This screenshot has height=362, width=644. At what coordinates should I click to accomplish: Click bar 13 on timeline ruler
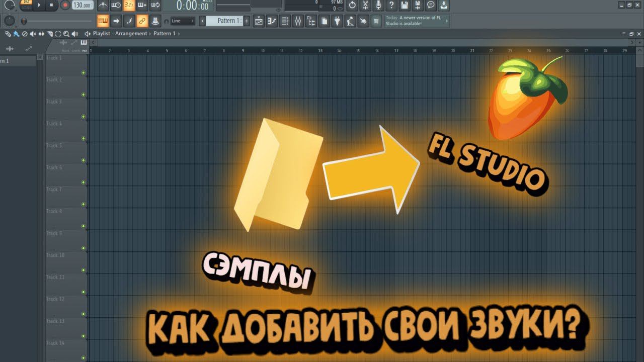(x=320, y=50)
